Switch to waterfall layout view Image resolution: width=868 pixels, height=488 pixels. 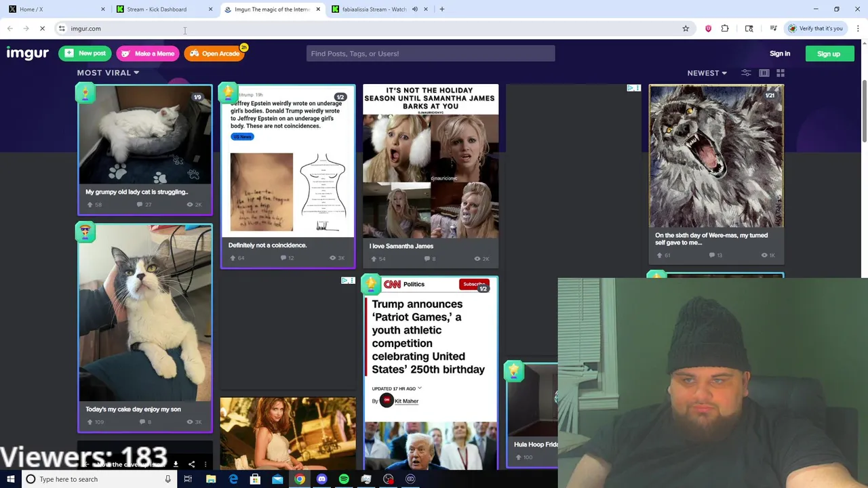(764, 73)
